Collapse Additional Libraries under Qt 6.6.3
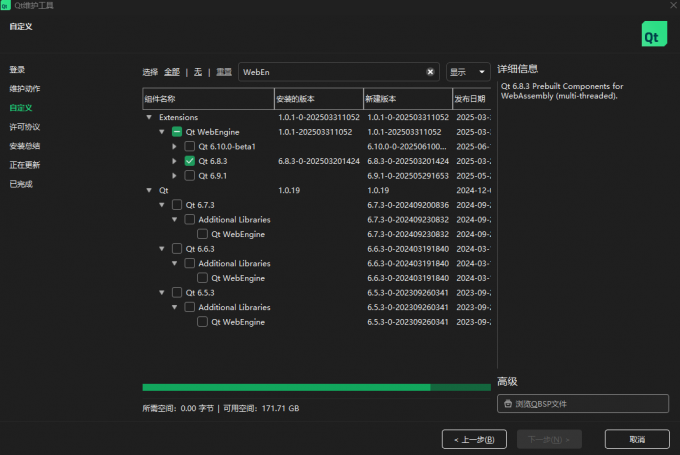Screen dimensions: 680x455 click(174, 263)
